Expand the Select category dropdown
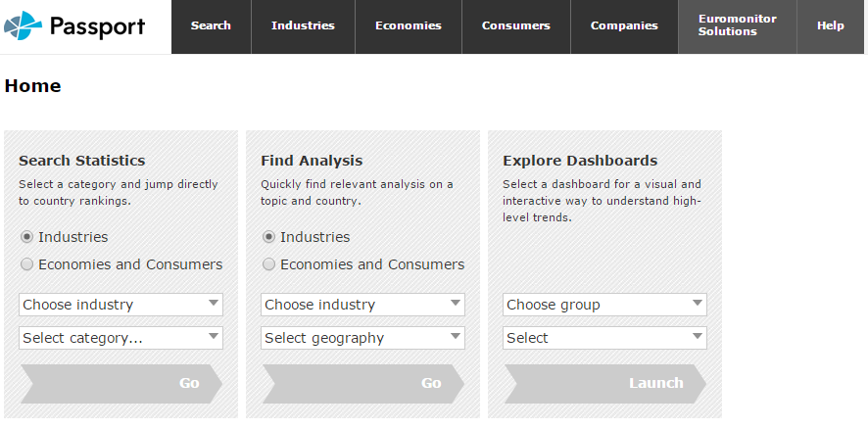This screenshot has height=429, width=868. (121, 338)
